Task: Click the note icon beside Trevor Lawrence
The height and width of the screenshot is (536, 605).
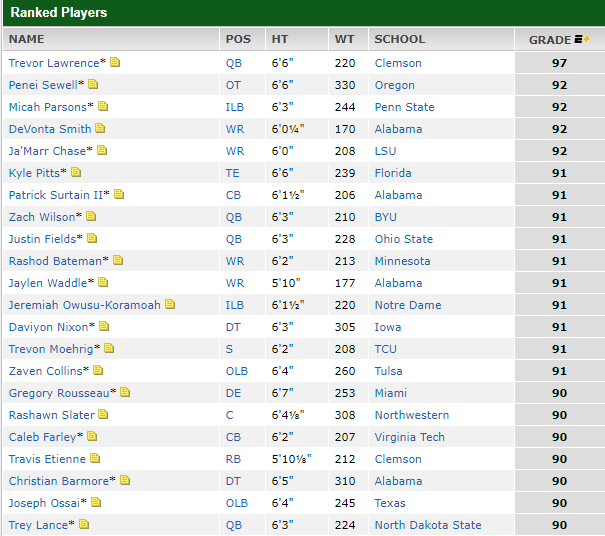Action: (x=115, y=63)
